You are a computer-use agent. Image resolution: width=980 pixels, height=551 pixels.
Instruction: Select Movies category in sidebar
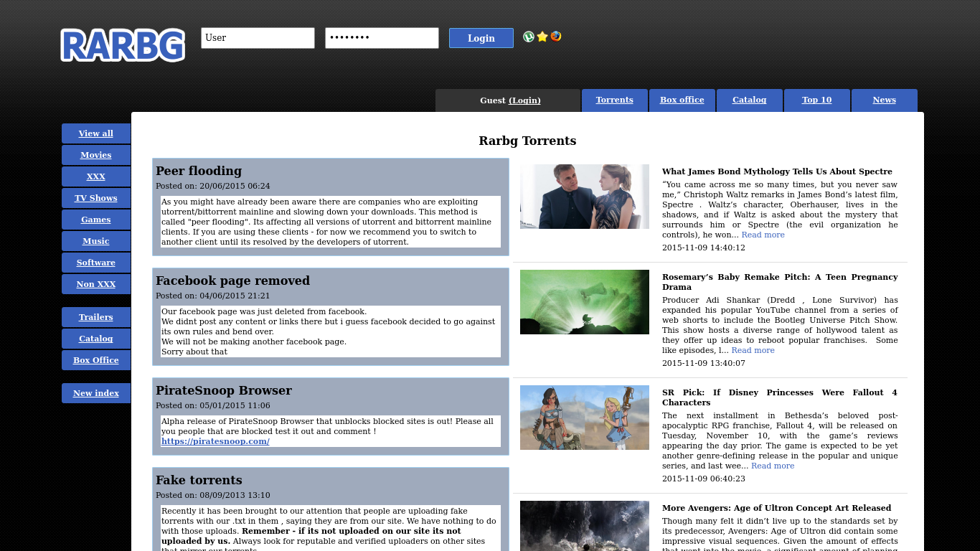96,155
